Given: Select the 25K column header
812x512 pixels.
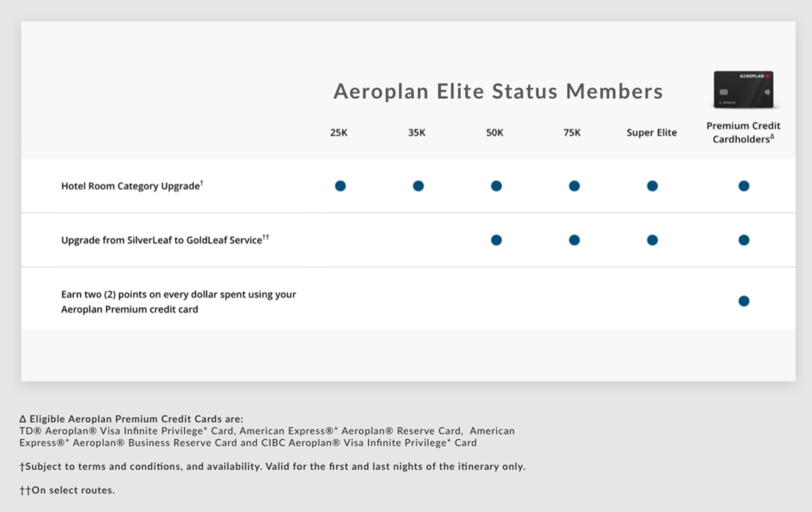Looking at the screenshot, I should [338, 133].
